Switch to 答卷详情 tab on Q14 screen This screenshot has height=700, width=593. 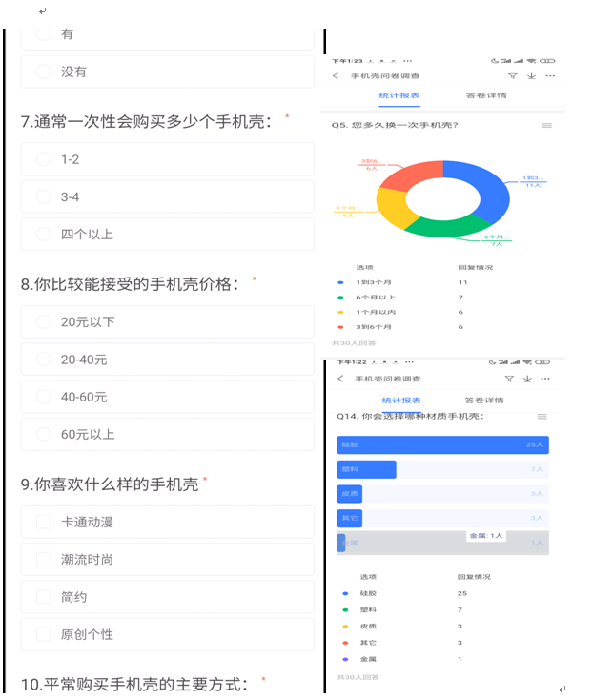(x=484, y=400)
